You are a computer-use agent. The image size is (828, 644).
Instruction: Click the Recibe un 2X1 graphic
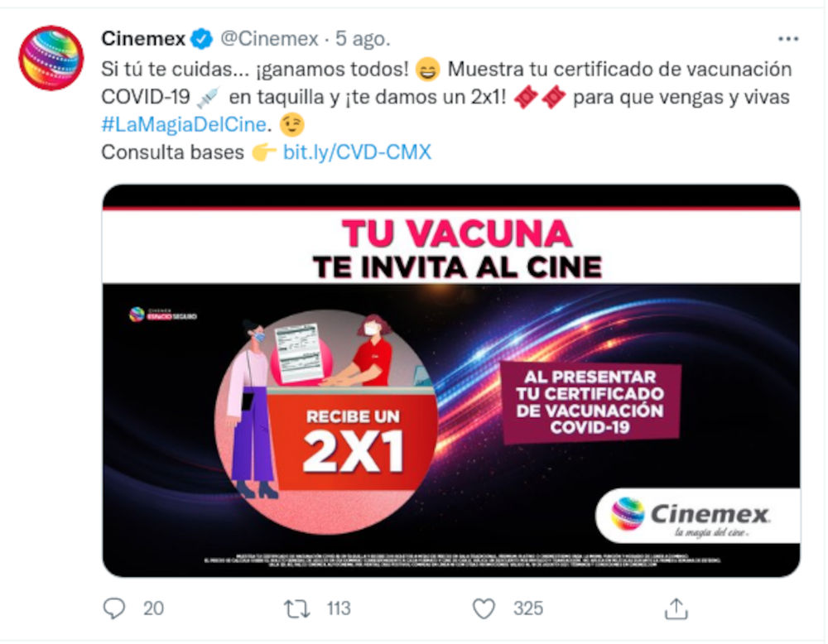click(353, 442)
